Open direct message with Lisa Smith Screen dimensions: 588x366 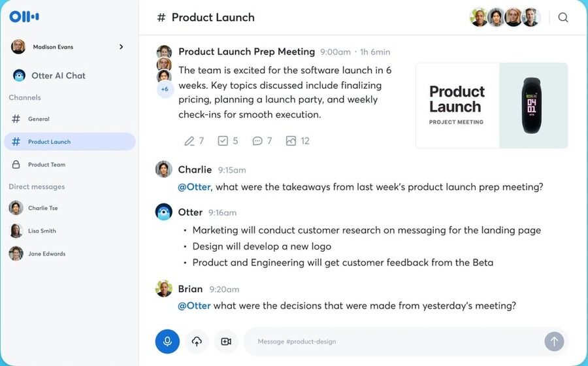pyautogui.click(x=42, y=231)
